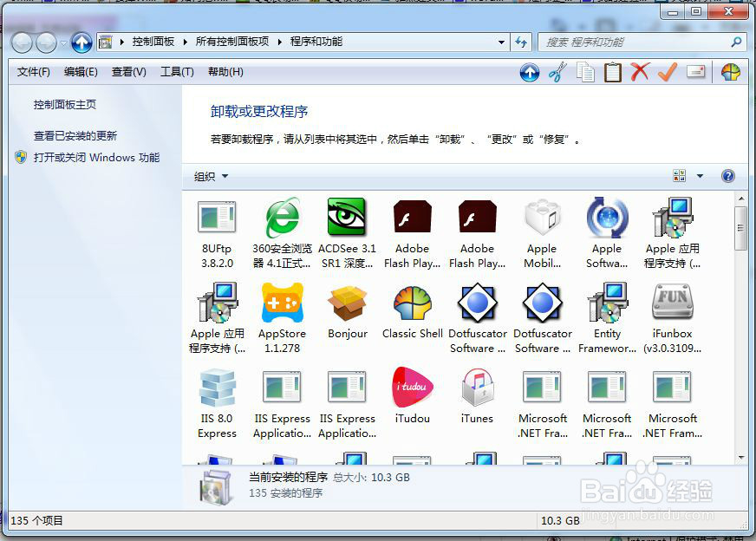Click the Back navigation button
The width and height of the screenshot is (756, 541).
coord(22,42)
